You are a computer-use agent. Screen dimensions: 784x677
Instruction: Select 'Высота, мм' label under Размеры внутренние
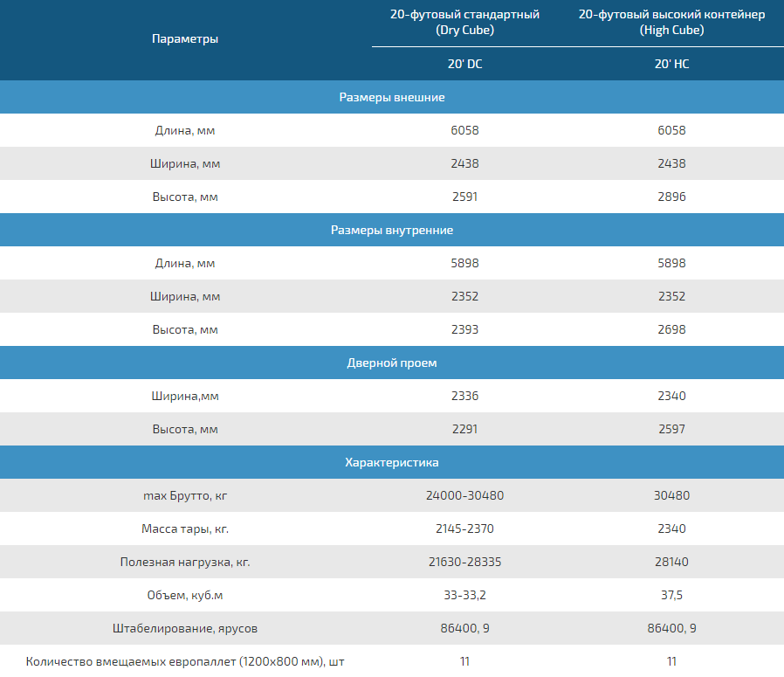point(185,329)
